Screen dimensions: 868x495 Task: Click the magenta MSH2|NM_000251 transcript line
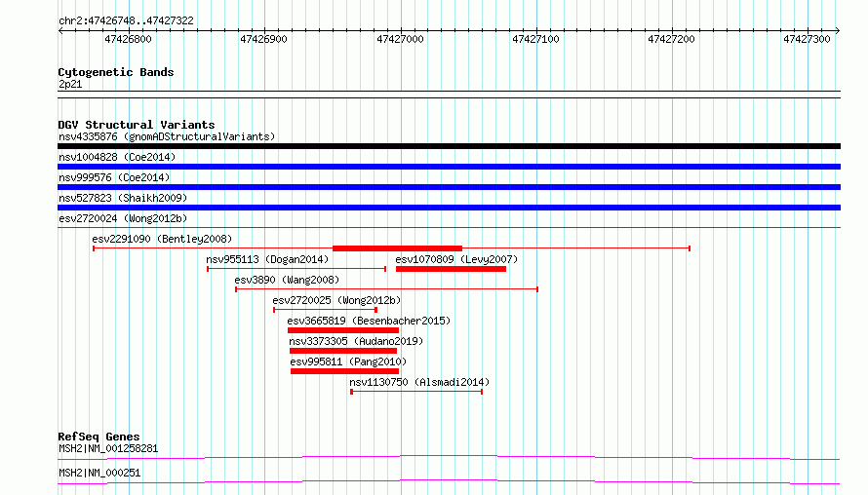(449, 481)
